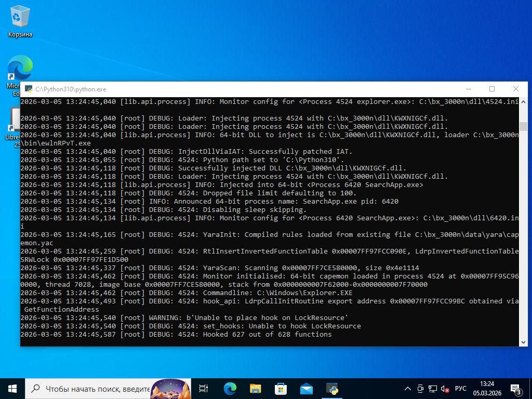532x399 pixels.
Task: Launch Microsoft Edge from the taskbar
Action: point(230,389)
